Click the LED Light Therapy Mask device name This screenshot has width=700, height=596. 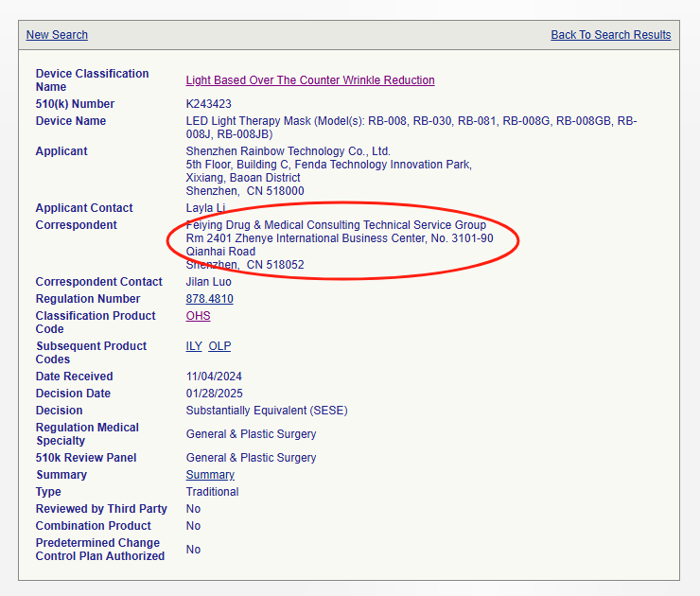click(411, 121)
